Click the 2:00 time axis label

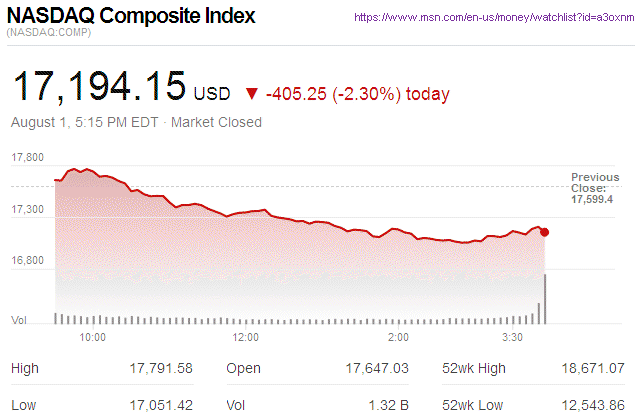398,337
